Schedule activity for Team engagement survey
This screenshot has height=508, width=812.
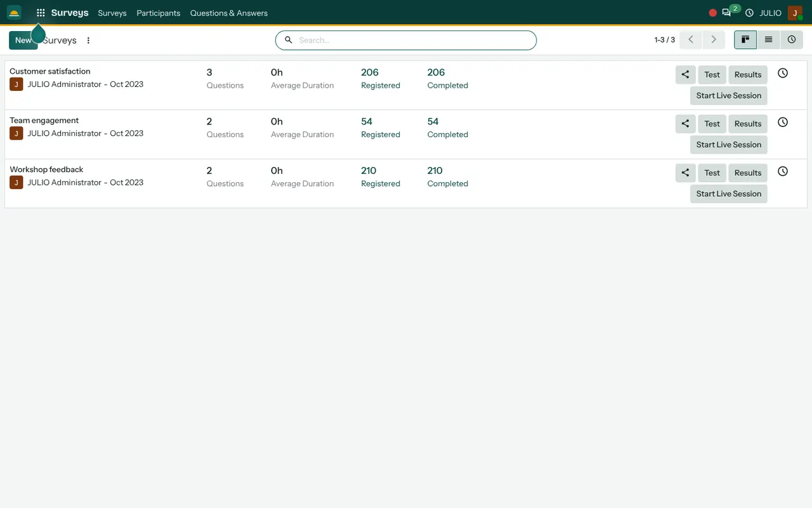[783, 123]
